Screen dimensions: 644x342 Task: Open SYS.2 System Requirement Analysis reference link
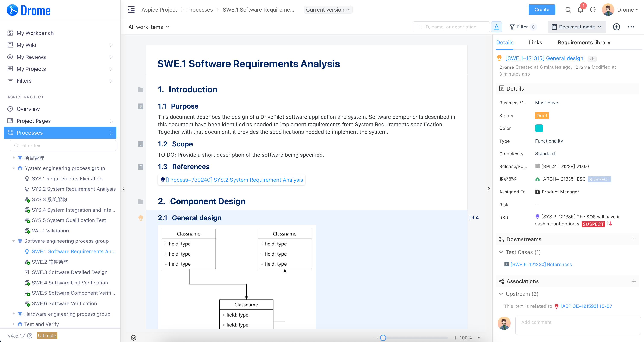[x=234, y=180]
